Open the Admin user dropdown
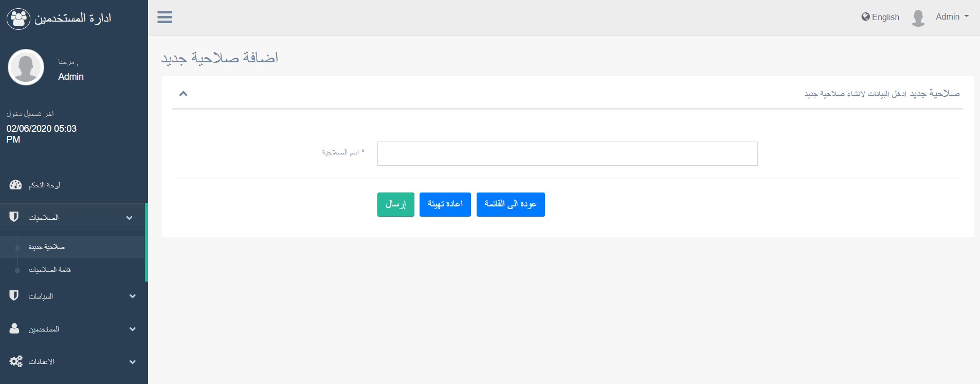Image resolution: width=980 pixels, height=384 pixels. 952,17
